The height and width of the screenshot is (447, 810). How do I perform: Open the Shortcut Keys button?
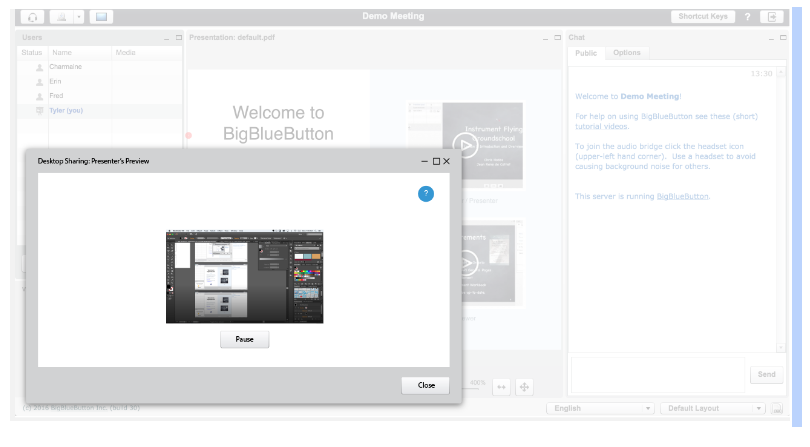(x=703, y=17)
